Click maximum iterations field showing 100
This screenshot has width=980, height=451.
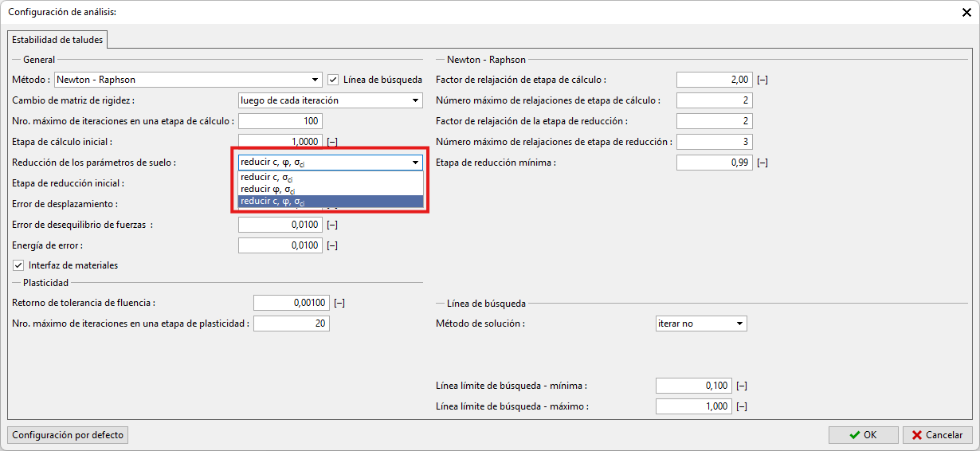tap(280, 121)
